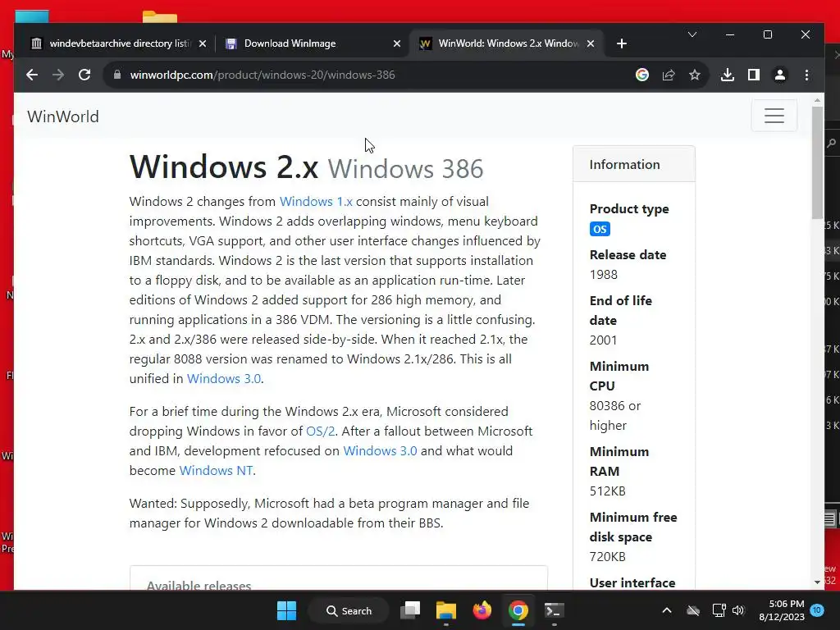Click the end of life value 2001
Viewport: 840px width, 630px height.
[x=603, y=340]
